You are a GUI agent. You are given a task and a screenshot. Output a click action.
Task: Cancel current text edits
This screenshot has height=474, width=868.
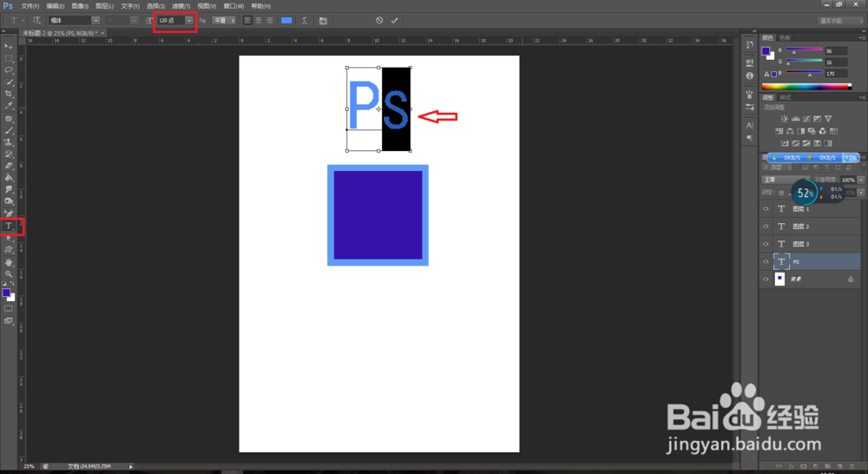point(379,21)
